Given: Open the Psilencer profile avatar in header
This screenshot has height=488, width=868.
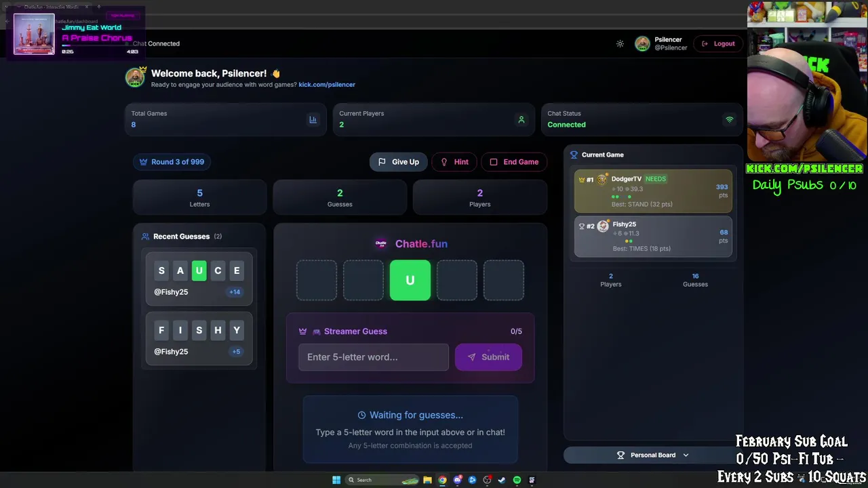Looking at the screenshot, I should pyautogui.click(x=642, y=43).
